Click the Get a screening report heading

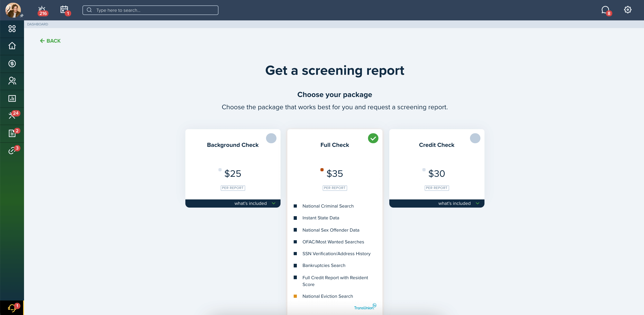point(335,70)
